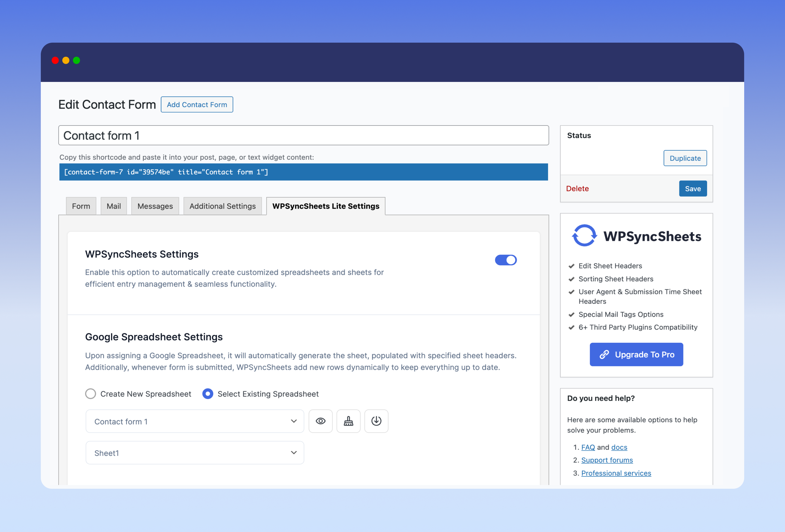Click the Duplicate button in Status

click(685, 158)
